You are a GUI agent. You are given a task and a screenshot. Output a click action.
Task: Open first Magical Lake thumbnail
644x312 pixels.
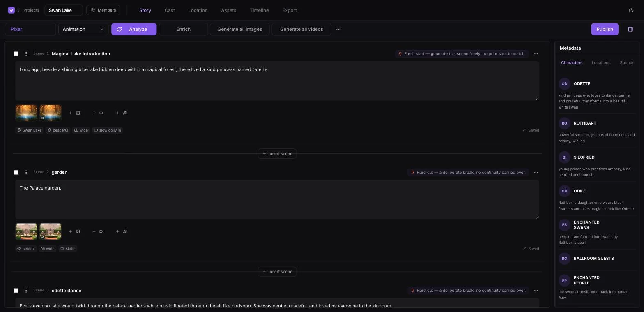pyautogui.click(x=26, y=113)
